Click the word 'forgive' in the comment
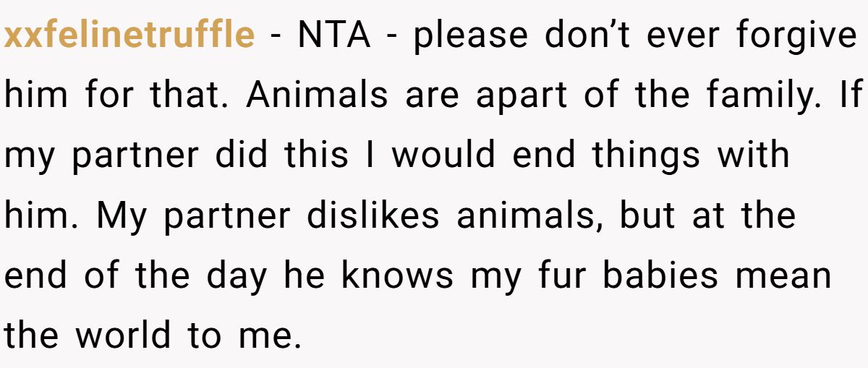The width and height of the screenshot is (868, 368). pos(796,36)
